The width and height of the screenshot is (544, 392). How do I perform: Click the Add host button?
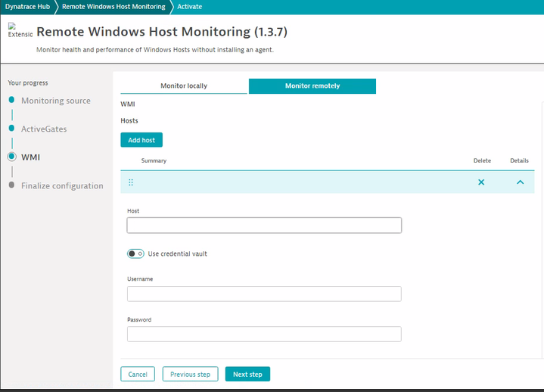[141, 140]
